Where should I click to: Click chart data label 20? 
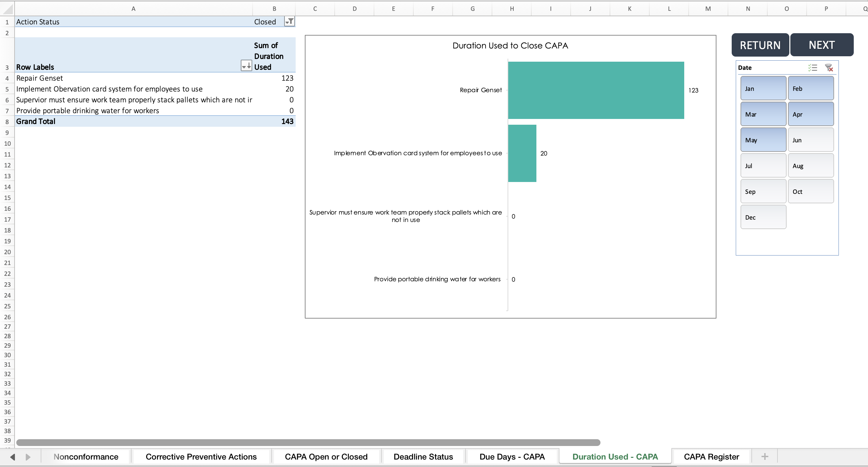point(544,153)
